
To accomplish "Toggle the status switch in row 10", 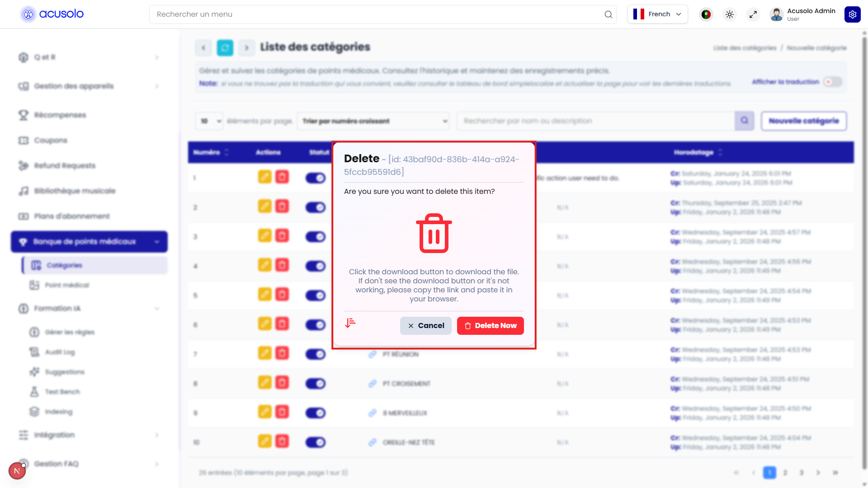I will [x=316, y=442].
